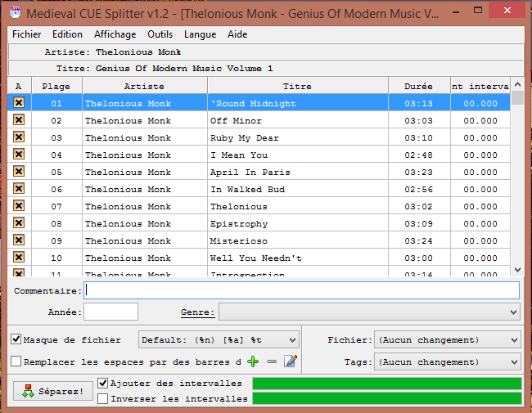532x413 pixels.
Task: Click the Durée column header
Action: pos(419,86)
